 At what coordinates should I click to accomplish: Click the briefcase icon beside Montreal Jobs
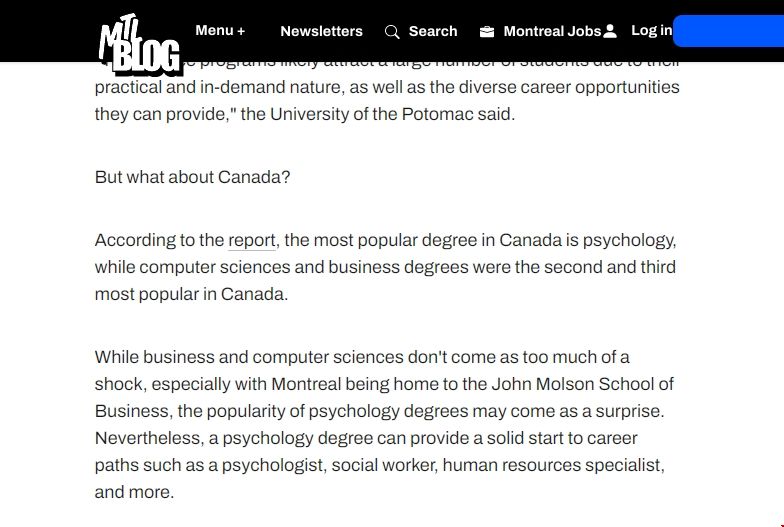pos(487,32)
